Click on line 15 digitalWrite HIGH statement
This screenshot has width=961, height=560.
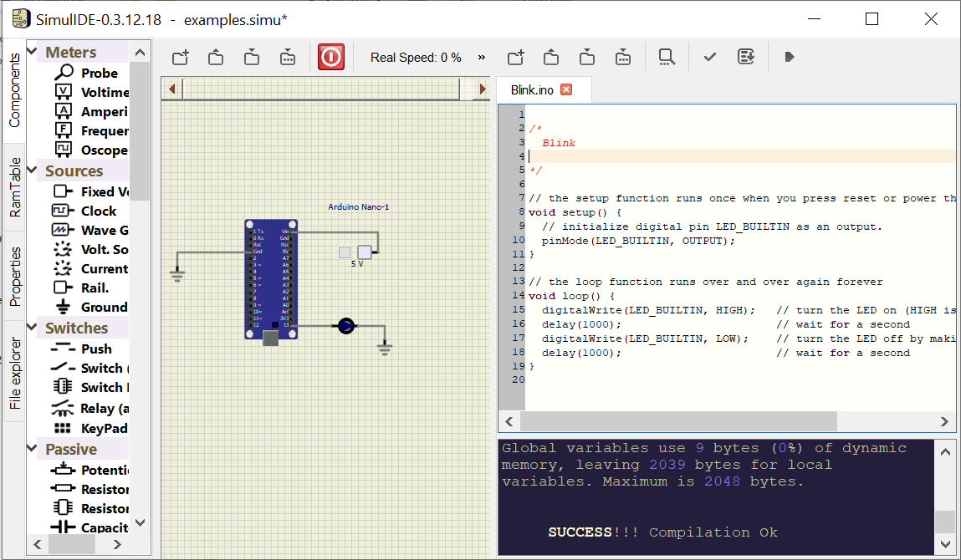point(648,311)
